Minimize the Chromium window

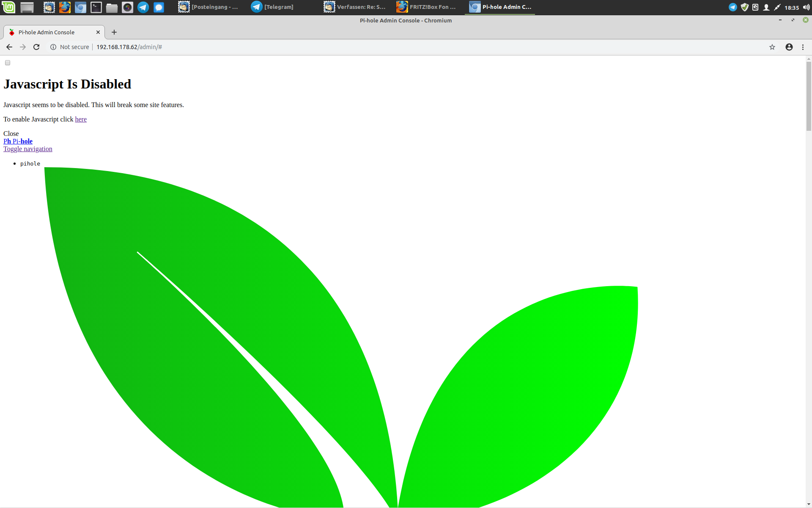tap(780, 20)
